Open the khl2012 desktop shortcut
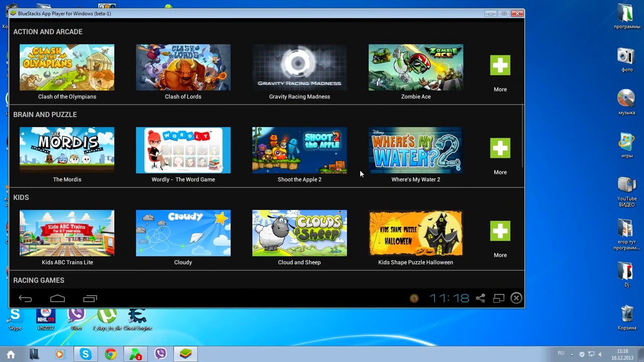The width and height of the screenshot is (644, 362). pos(46,319)
